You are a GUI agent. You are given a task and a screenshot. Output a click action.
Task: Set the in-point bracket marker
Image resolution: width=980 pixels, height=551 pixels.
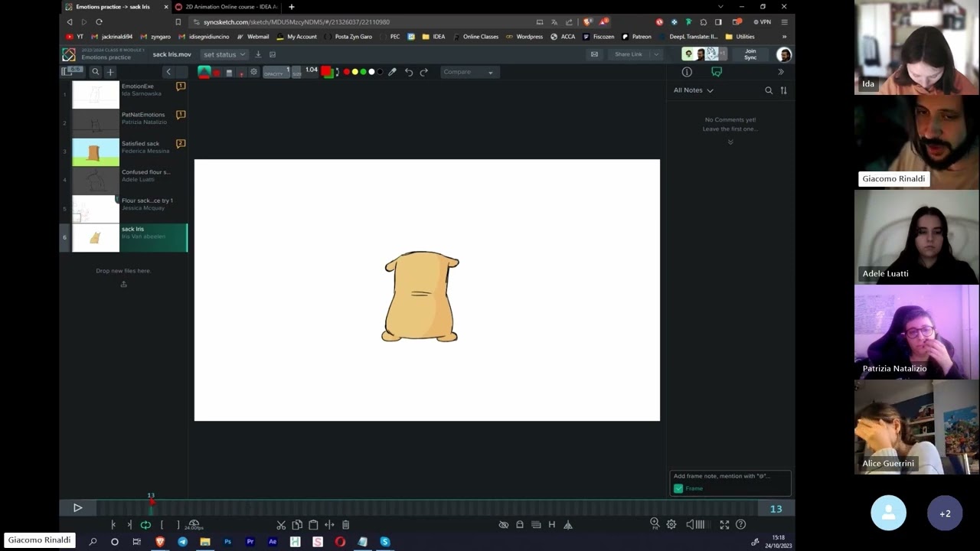click(x=162, y=525)
